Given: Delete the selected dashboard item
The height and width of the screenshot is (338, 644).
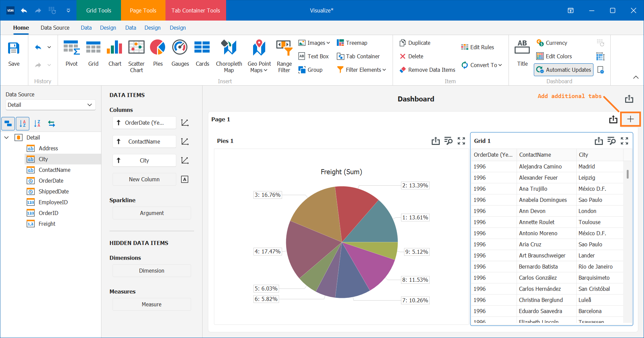Looking at the screenshot, I should 411,56.
